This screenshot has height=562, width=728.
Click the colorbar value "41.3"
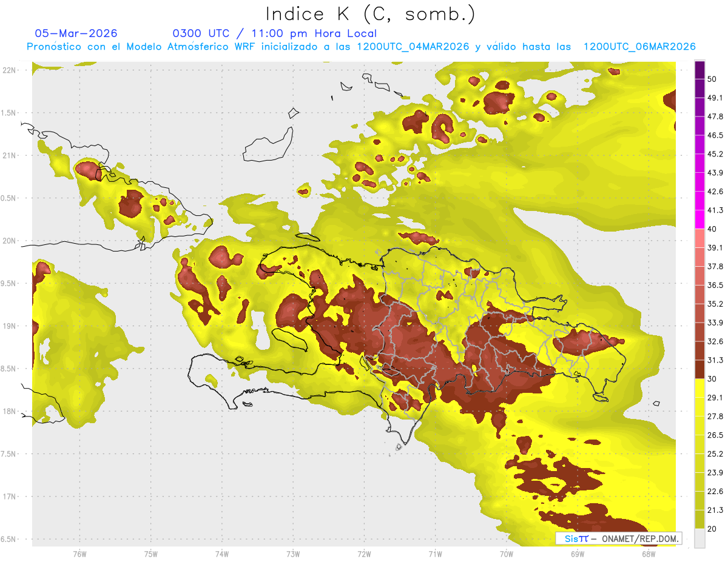[x=715, y=210]
